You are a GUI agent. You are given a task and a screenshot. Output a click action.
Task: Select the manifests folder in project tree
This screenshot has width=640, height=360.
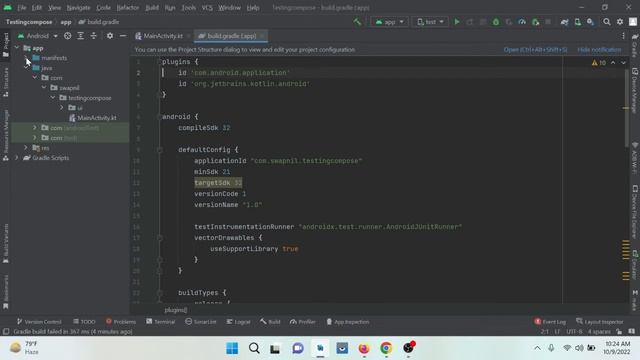click(50, 58)
